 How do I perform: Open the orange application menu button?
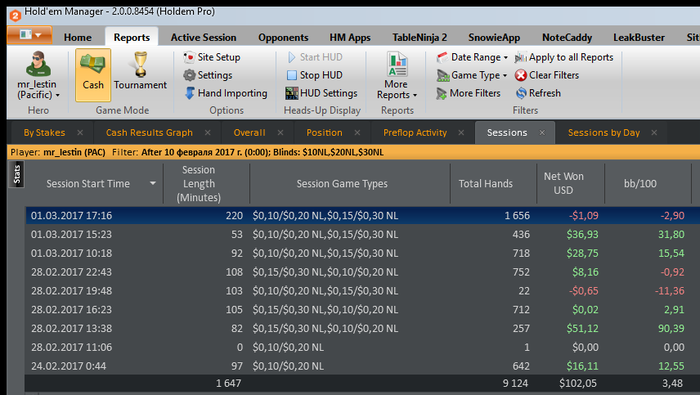(x=29, y=35)
